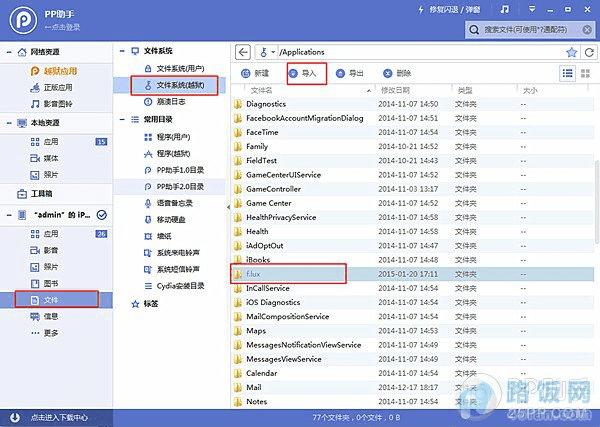Collapse the 网络资源 section
The image size is (600, 427).
(x=9, y=52)
